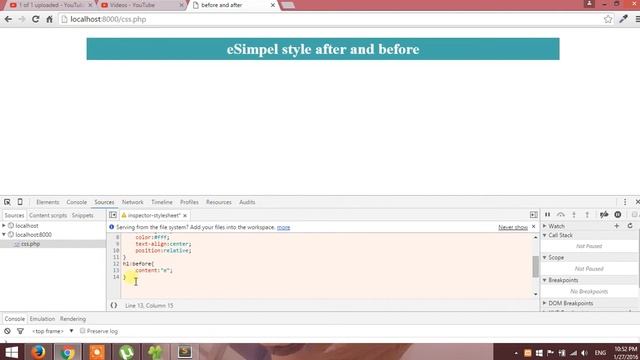Screen dimensions: 640x360
Task: Open Sublime Text from the taskbar
Action: coord(184,352)
